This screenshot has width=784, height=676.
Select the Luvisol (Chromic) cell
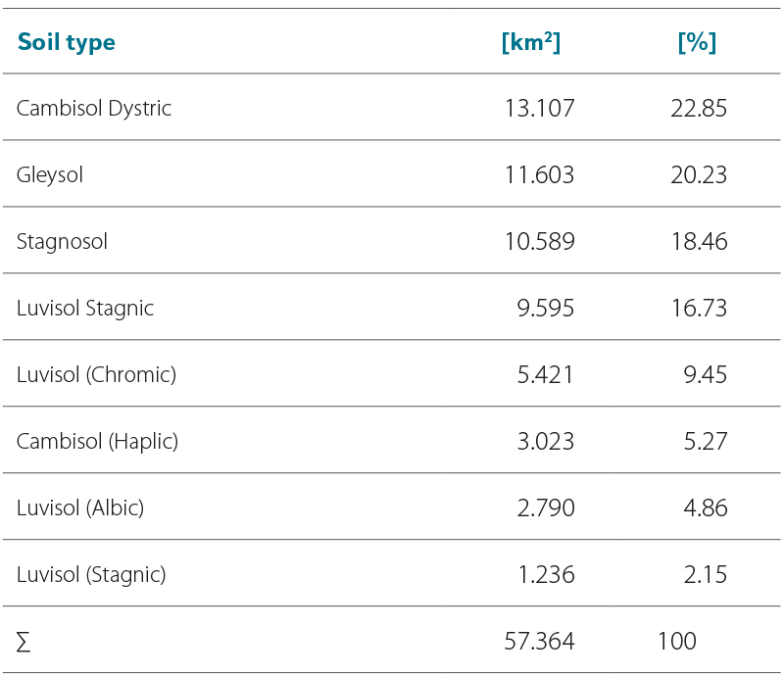pos(96,374)
